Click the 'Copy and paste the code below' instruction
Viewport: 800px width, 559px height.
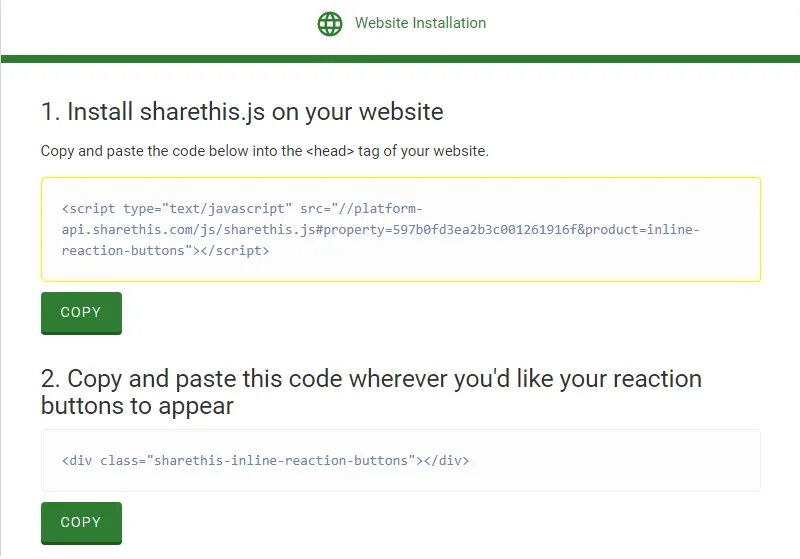pyautogui.click(x=264, y=151)
